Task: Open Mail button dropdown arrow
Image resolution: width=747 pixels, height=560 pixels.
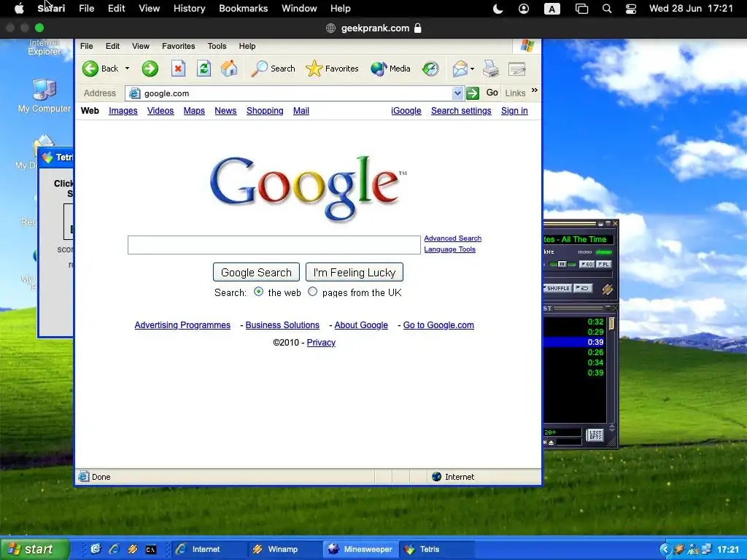Action: pos(472,69)
